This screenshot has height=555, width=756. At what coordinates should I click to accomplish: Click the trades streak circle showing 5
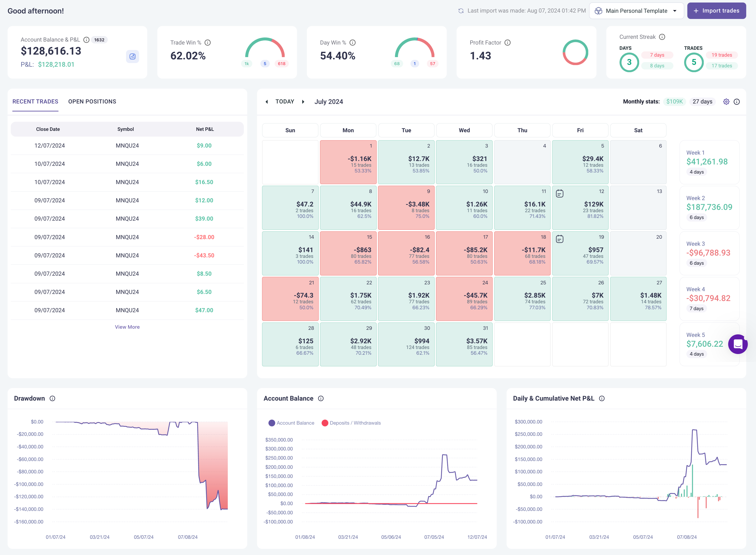click(x=694, y=63)
